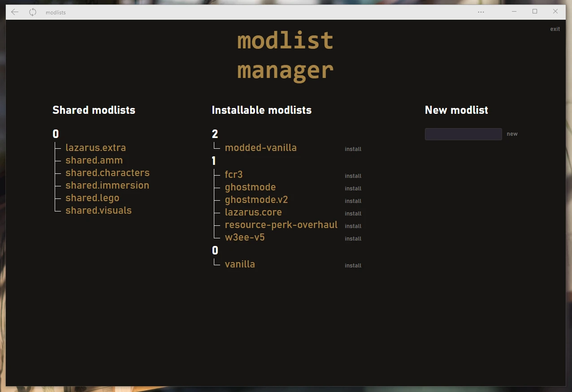Close the modlists window
The height and width of the screenshot is (392, 572).
coord(555,12)
